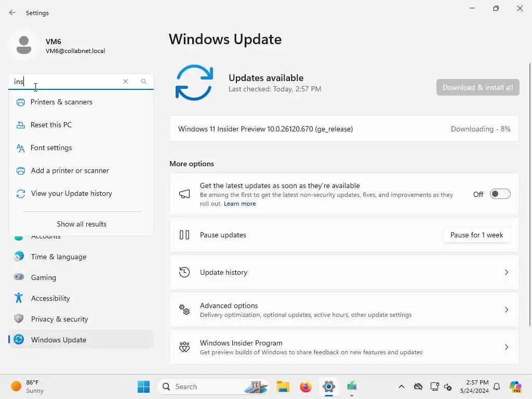Open the Privacy & security category
Screen dimensions: 532x399
[x=81, y=318]
